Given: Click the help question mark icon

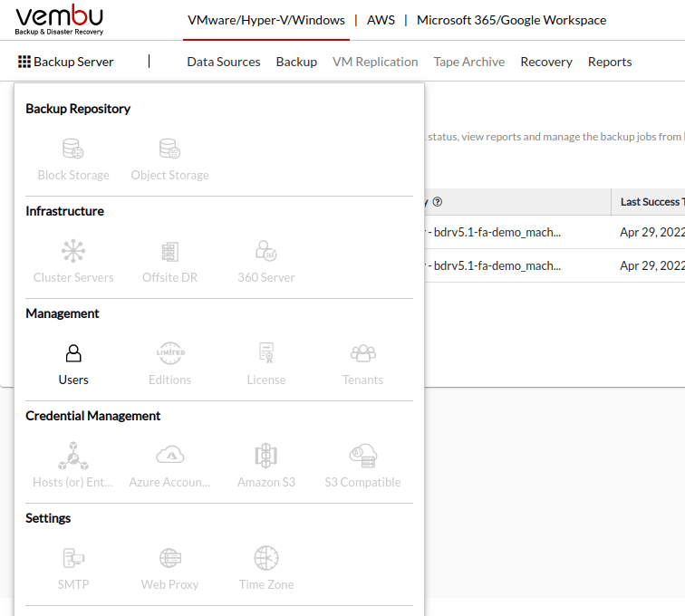Looking at the screenshot, I should (438, 202).
